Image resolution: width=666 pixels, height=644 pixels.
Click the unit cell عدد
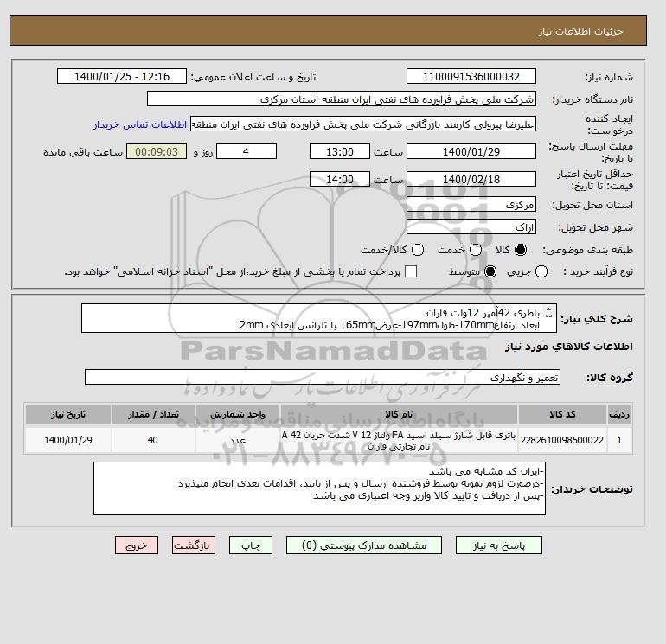[238, 440]
